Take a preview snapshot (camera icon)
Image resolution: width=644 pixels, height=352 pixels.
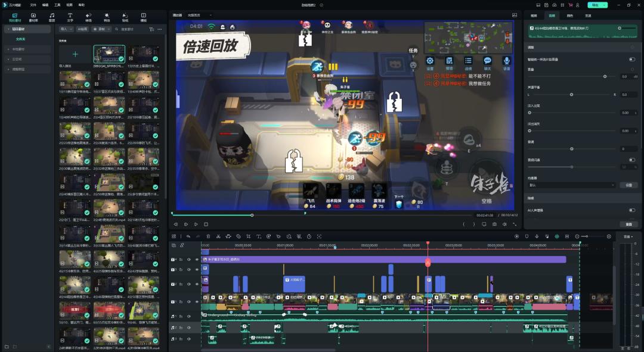point(494,225)
